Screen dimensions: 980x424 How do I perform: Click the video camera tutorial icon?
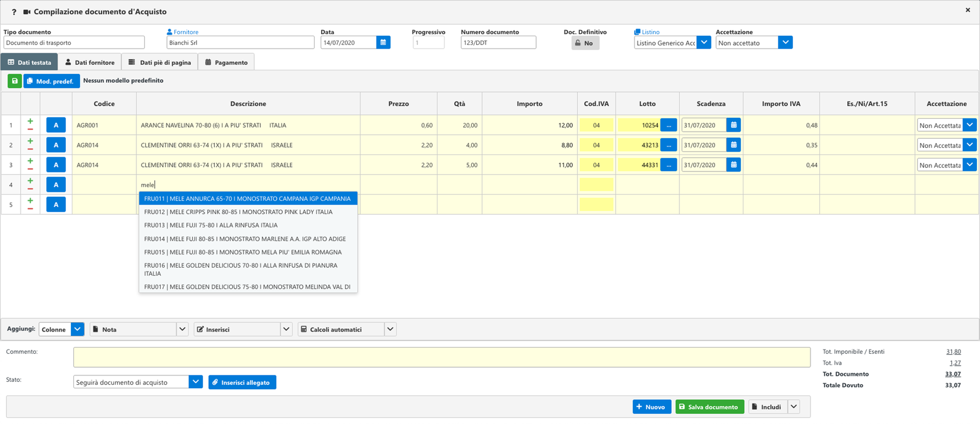click(27, 12)
